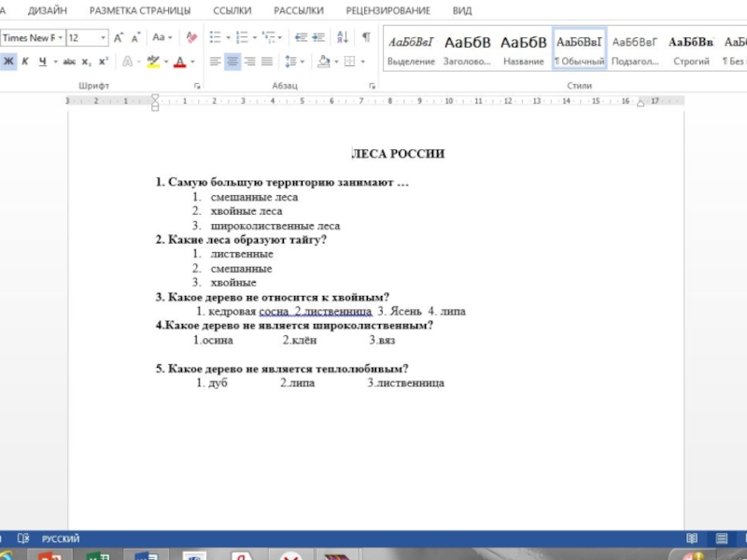Image resolution: width=747 pixels, height=560 pixels.
Task: Open the РЕЦЕНЗИРОВАНИЕ tab
Action: pyautogui.click(x=388, y=10)
